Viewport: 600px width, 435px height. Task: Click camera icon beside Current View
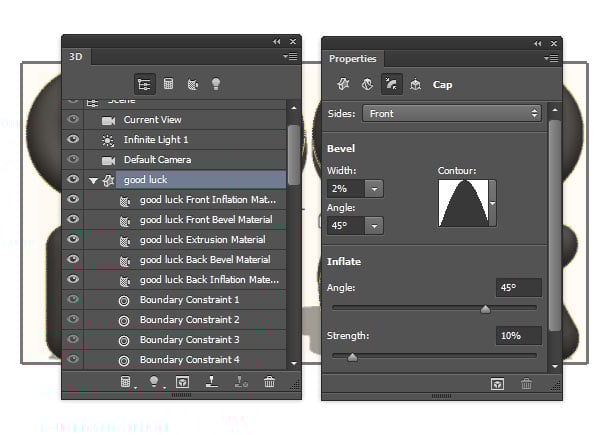tap(108, 121)
